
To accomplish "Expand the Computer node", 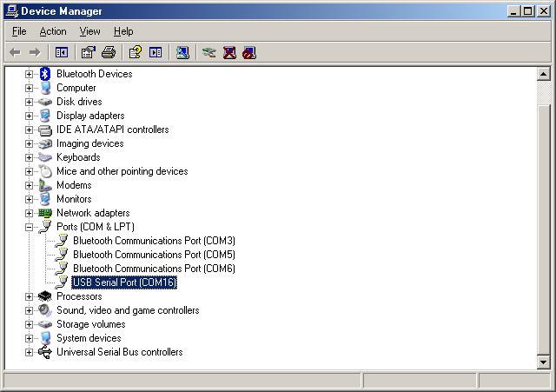I will (29, 88).
